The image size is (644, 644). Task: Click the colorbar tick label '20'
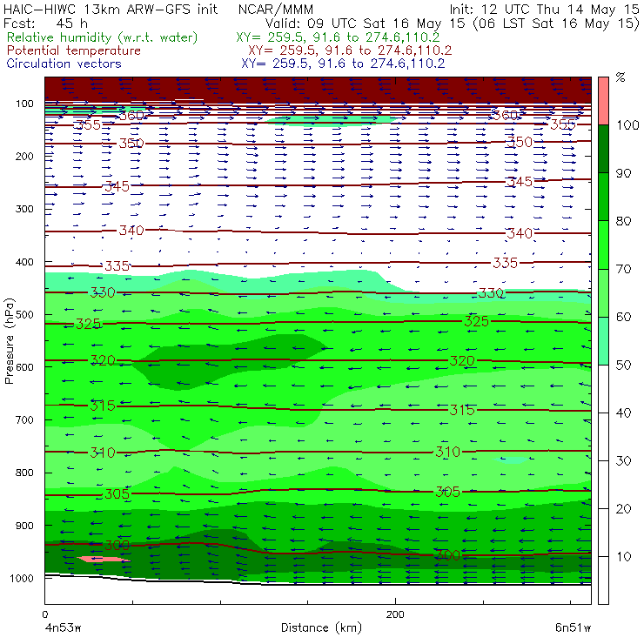pyautogui.click(x=623, y=509)
